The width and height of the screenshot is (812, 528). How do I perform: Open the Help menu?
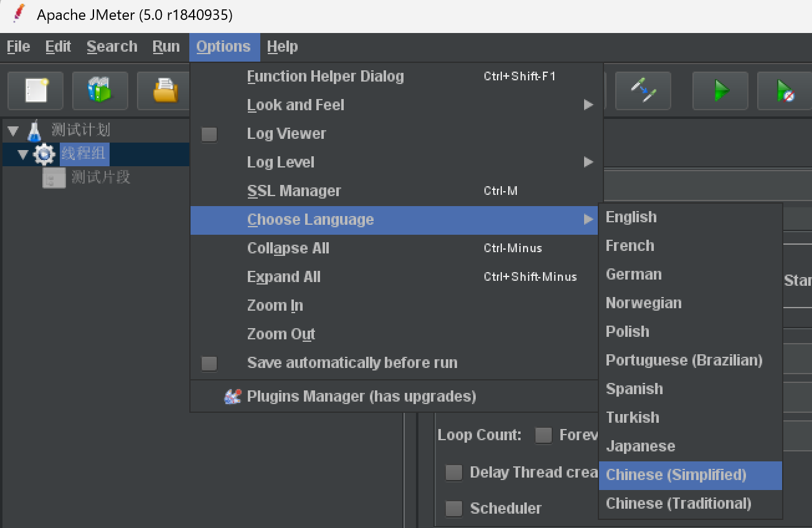[x=282, y=47]
